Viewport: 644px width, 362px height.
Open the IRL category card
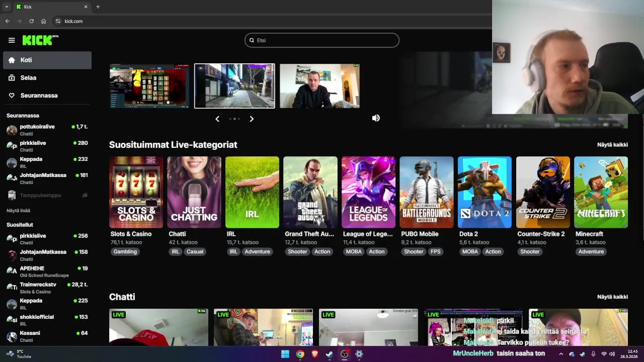click(252, 192)
